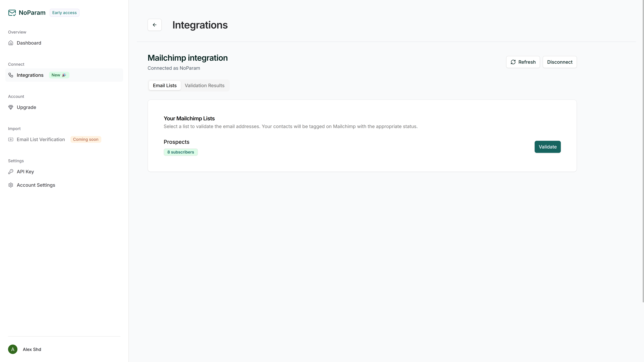The height and width of the screenshot is (362, 644).
Task: Validate the Prospects list
Action: [548, 147]
